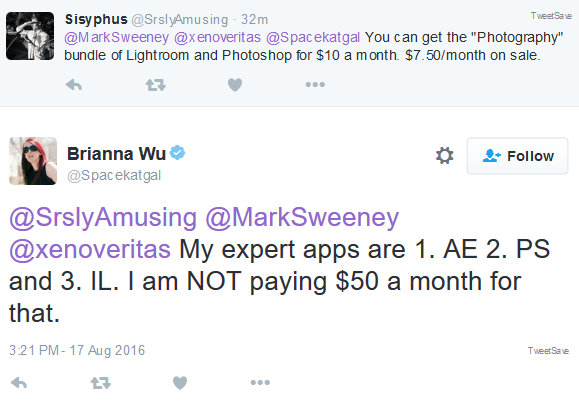Retweet Brianna Wu's tweet
Viewport: 579px width, 403px height.
pos(101,383)
